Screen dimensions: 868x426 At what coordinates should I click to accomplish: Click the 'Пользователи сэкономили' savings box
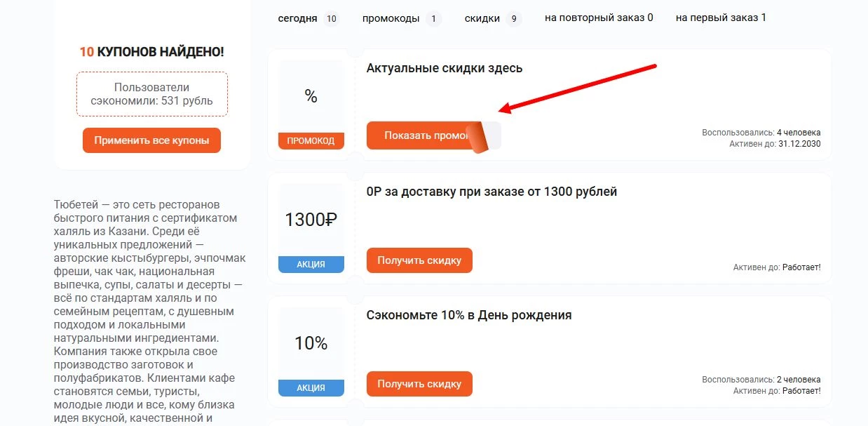[151, 94]
